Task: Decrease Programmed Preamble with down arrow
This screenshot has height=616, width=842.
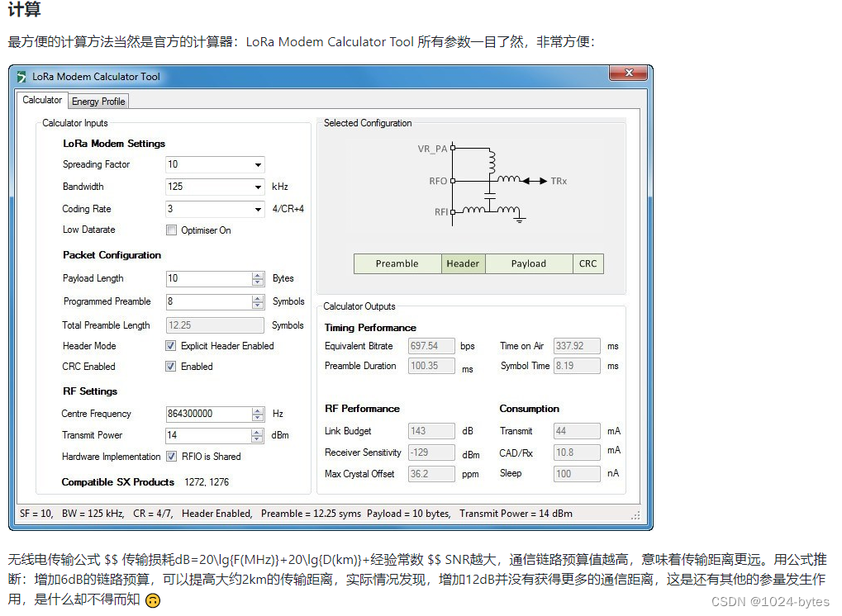Action: (x=258, y=306)
